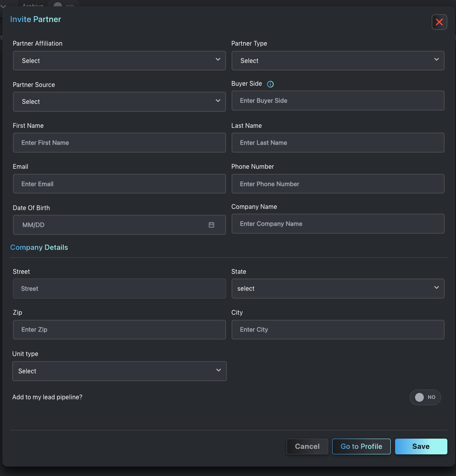Focus the Street input field
This screenshot has width=456, height=476.
120,288
